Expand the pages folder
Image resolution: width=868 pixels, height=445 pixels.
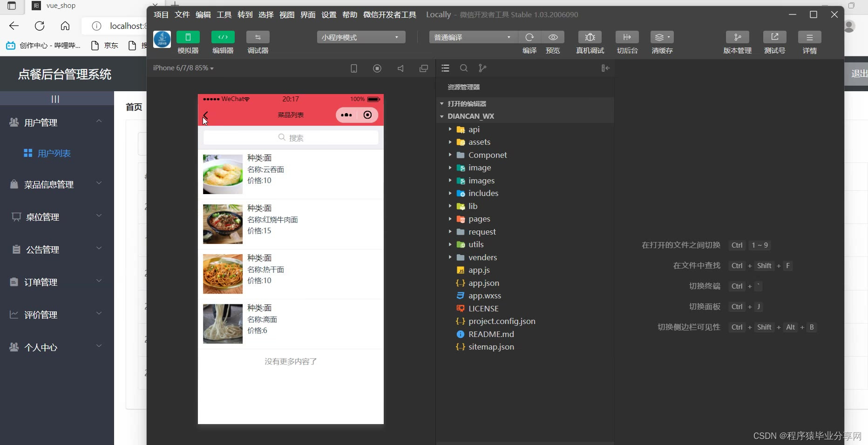525,219
